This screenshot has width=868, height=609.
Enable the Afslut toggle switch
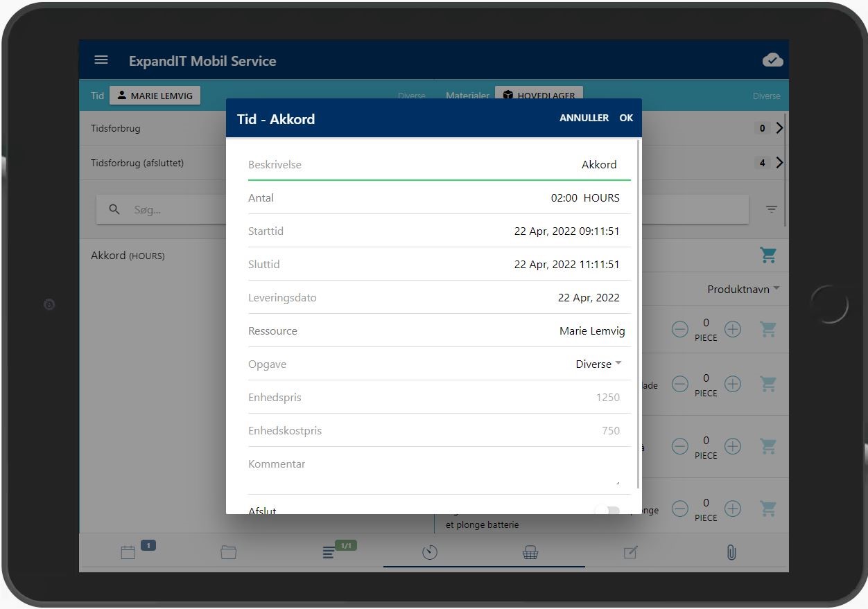pyautogui.click(x=609, y=509)
